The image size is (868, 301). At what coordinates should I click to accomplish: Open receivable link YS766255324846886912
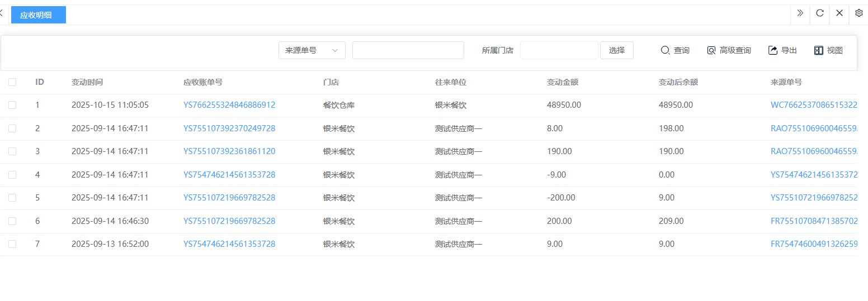pos(229,105)
